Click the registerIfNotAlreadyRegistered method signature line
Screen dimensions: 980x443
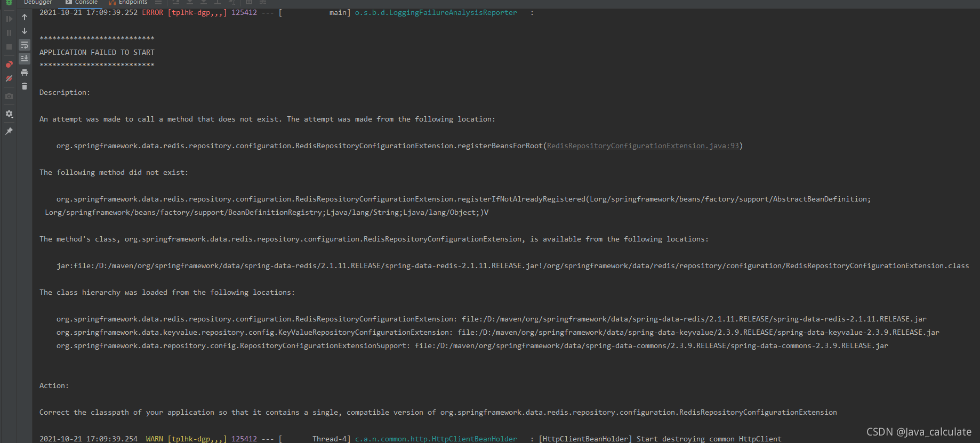click(463, 199)
